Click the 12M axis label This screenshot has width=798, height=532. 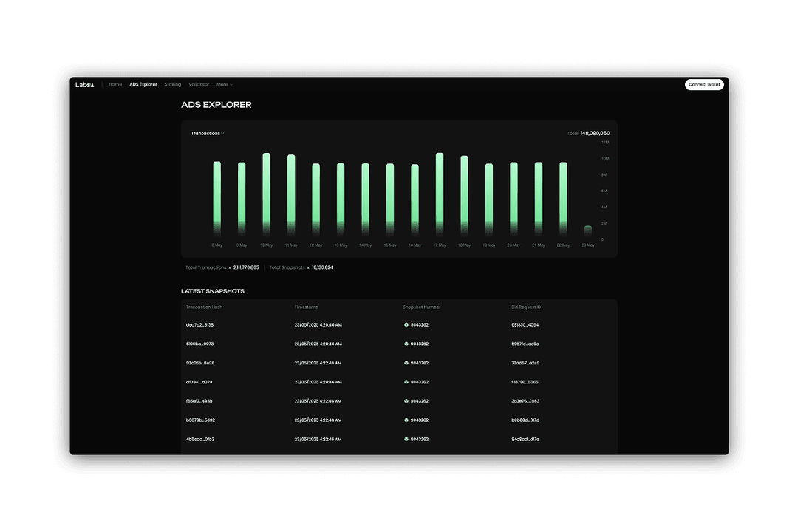coord(605,143)
